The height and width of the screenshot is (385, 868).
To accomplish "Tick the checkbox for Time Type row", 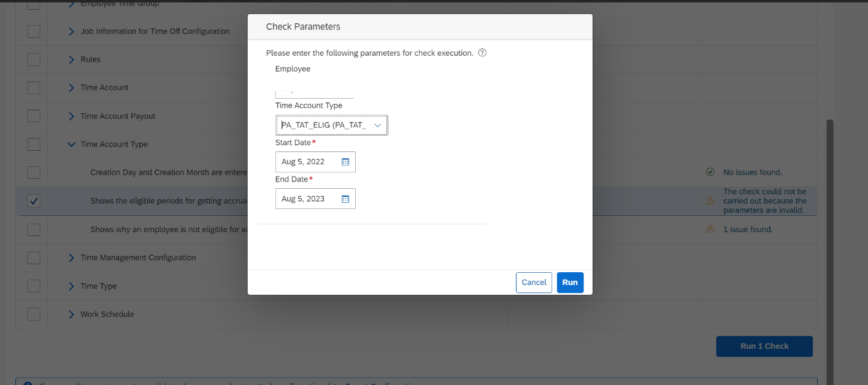I will 34,286.
